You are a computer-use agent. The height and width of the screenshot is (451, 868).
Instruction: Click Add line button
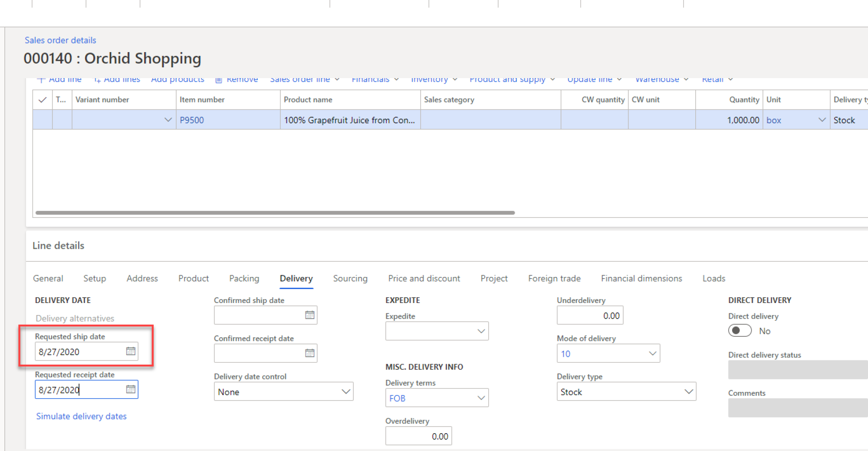59,80
